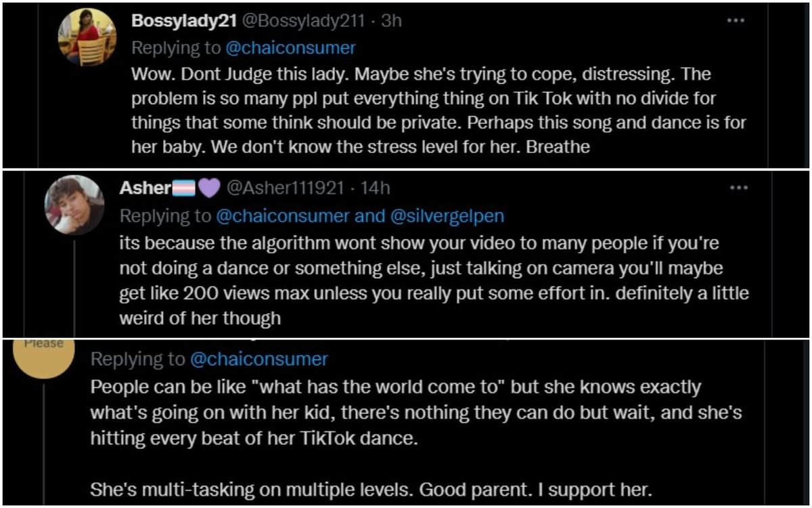Screen dimensions: 812x508
Task: Open the 3h timestamp link
Action: click(392, 21)
